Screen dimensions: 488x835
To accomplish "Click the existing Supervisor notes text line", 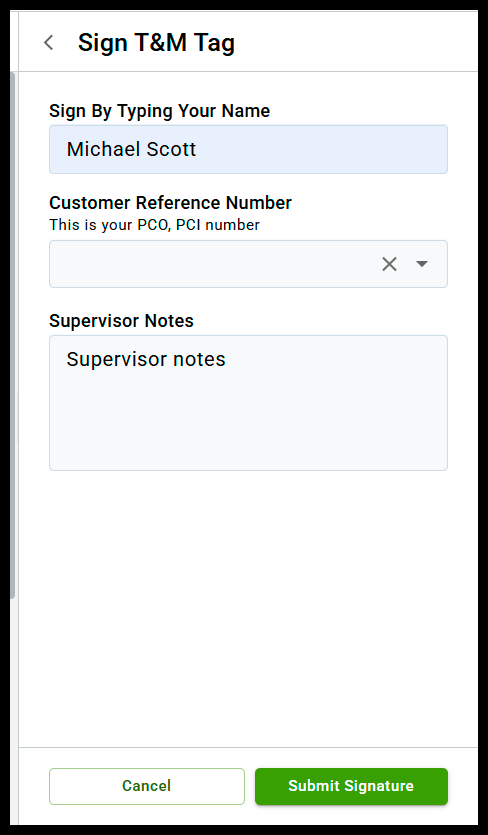I will pyautogui.click(x=146, y=359).
